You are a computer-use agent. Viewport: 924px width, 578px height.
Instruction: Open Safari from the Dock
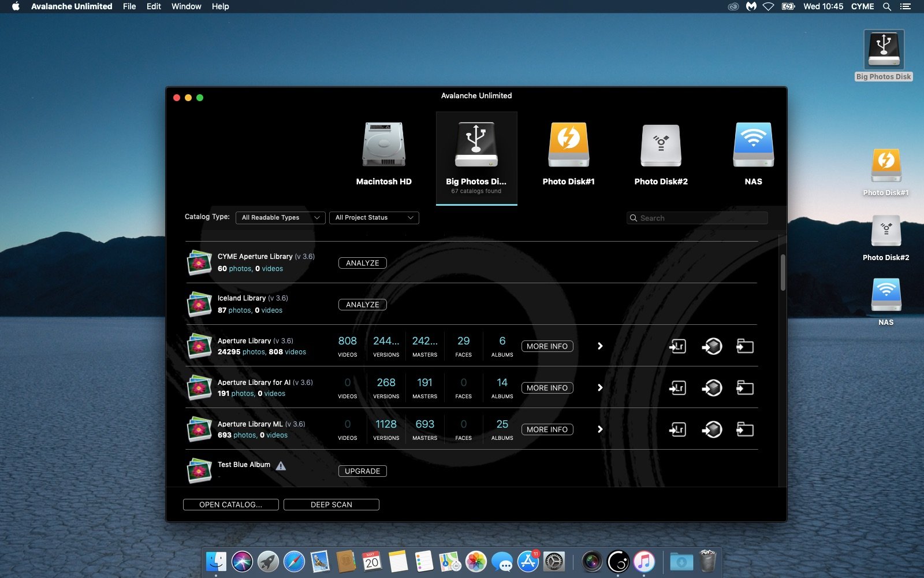pos(294,561)
